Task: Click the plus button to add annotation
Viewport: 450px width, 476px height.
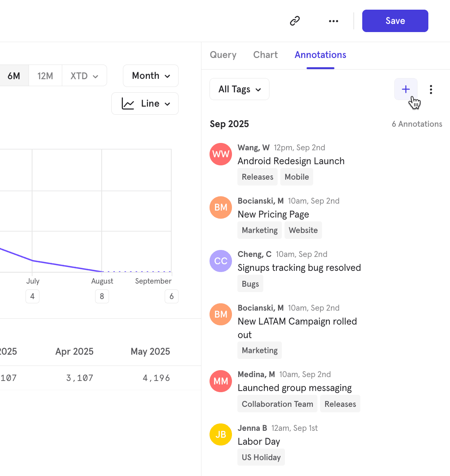Action: [406, 89]
